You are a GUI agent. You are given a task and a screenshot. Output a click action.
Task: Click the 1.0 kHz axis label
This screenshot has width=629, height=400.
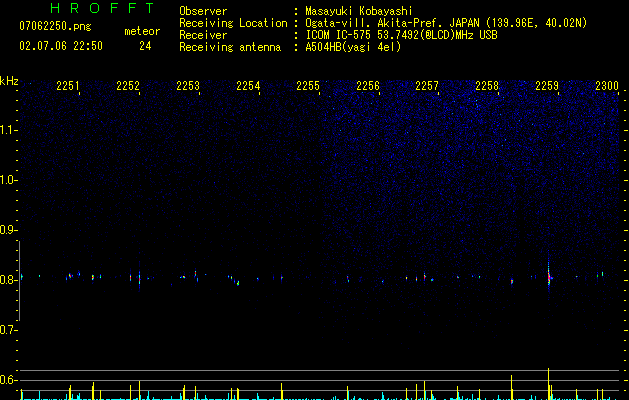pyautogui.click(x=8, y=180)
